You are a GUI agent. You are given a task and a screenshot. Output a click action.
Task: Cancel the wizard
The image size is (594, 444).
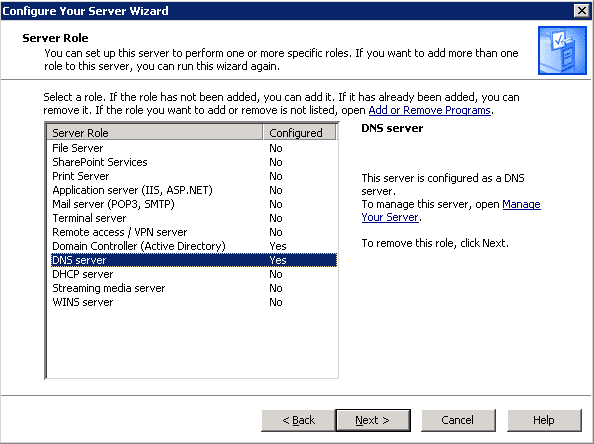pyautogui.click(x=458, y=420)
